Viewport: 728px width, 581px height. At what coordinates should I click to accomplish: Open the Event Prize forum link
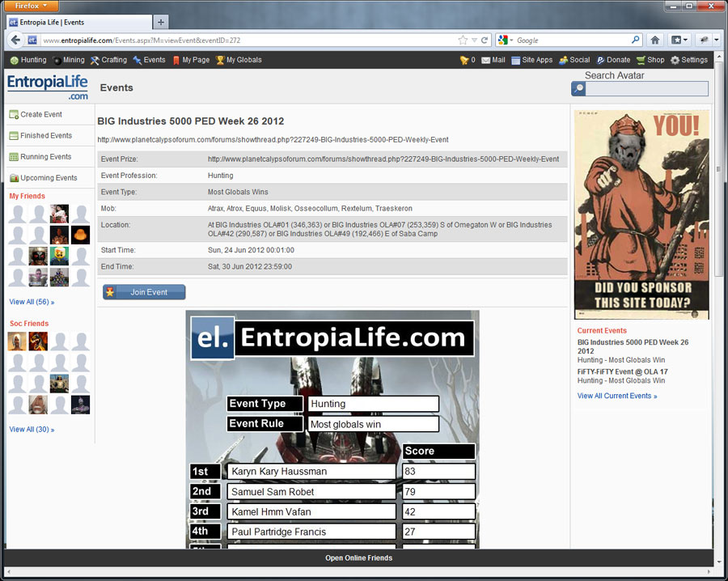click(x=383, y=159)
